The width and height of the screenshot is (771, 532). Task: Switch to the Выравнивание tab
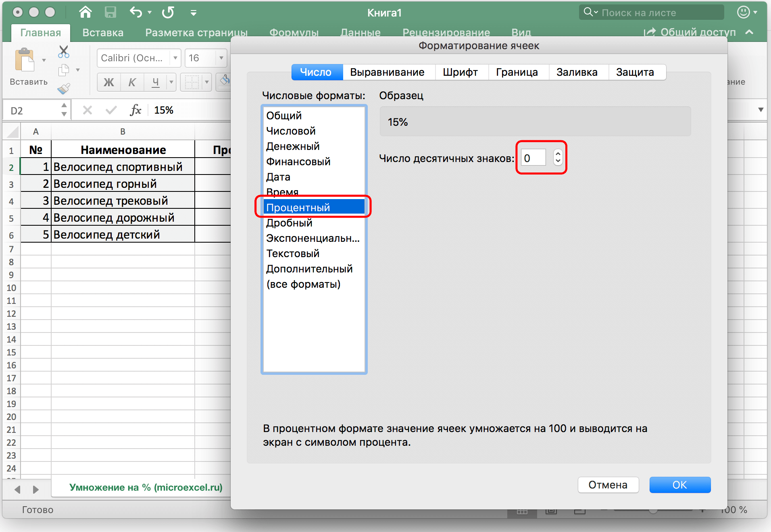(387, 72)
